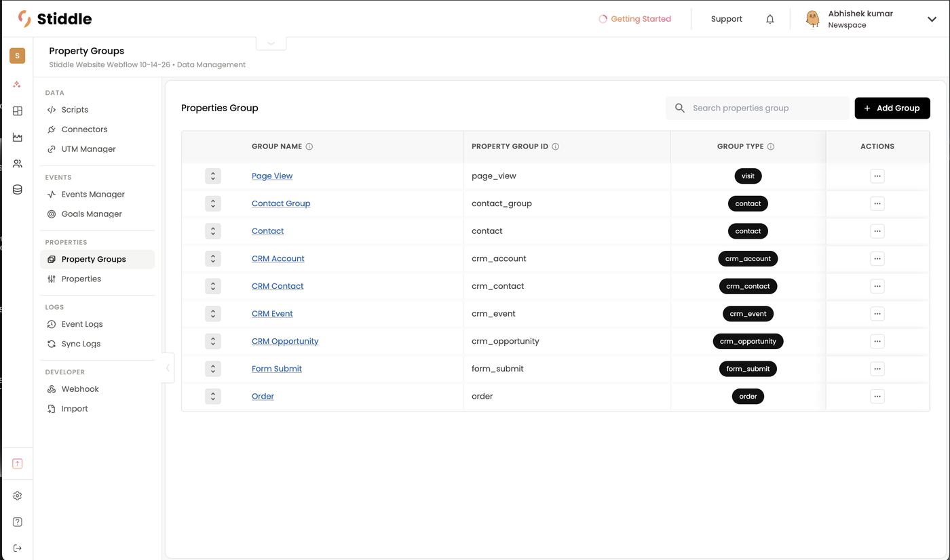
Task: Expand the header chevron tab below top bar
Action: (x=271, y=43)
